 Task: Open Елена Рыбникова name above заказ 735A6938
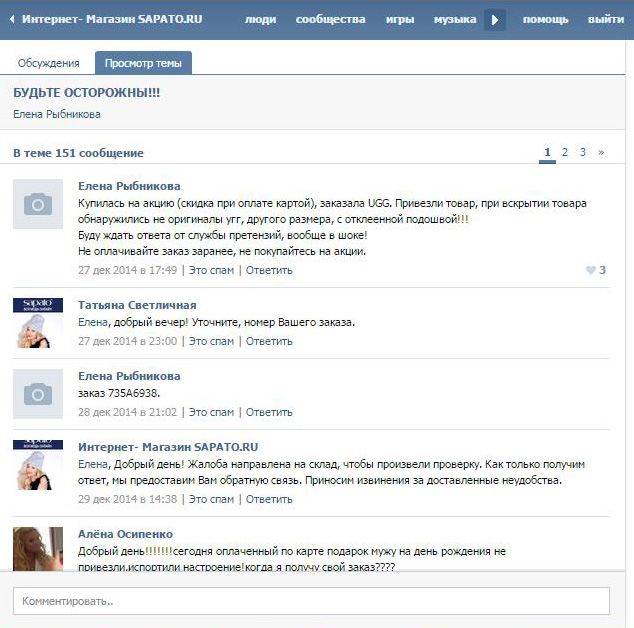(129, 376)
